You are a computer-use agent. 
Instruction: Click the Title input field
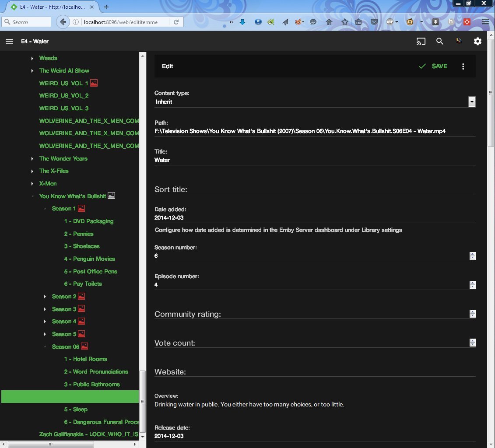[314, 160]
